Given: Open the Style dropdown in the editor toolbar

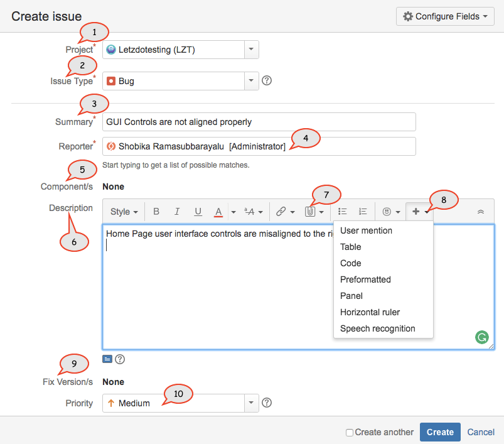Looking at the screenshot, I should point(123,211).
